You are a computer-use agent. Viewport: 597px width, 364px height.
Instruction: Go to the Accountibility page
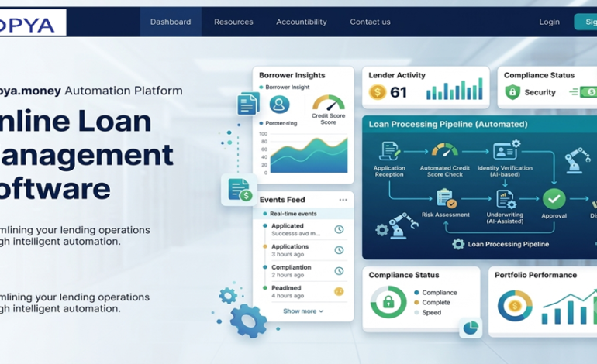pyautogui.click(x=301, y=22)
